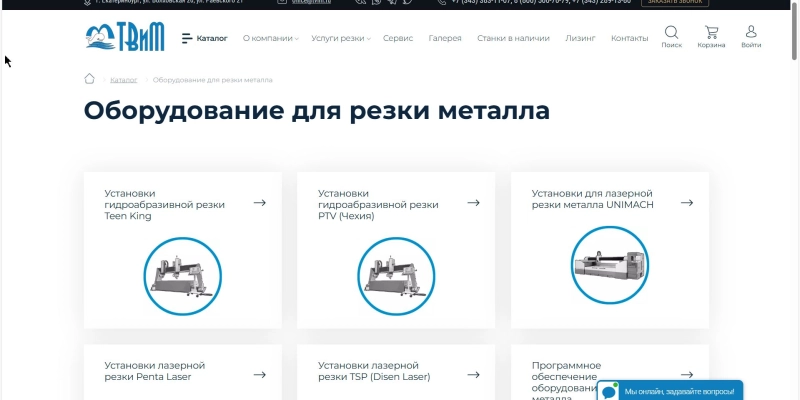
Task: Go to the Сервис menu item
Action: point(398,38)
